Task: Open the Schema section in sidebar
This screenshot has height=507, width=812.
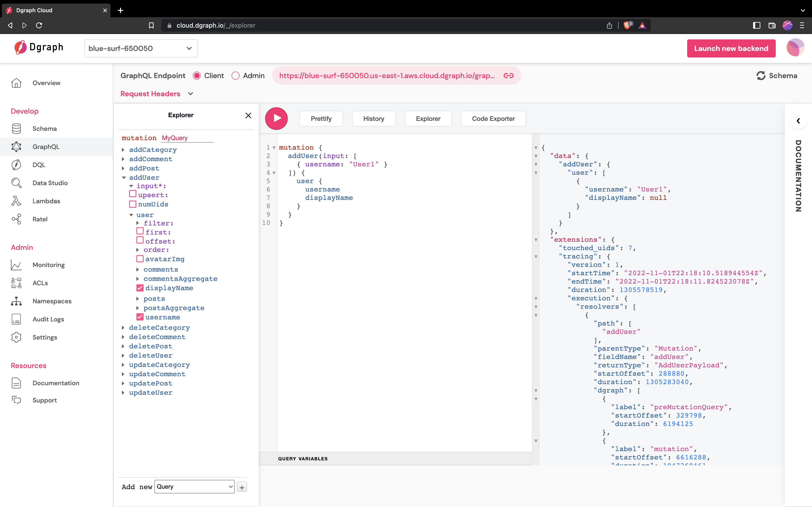Action: [x=44, y=128]
